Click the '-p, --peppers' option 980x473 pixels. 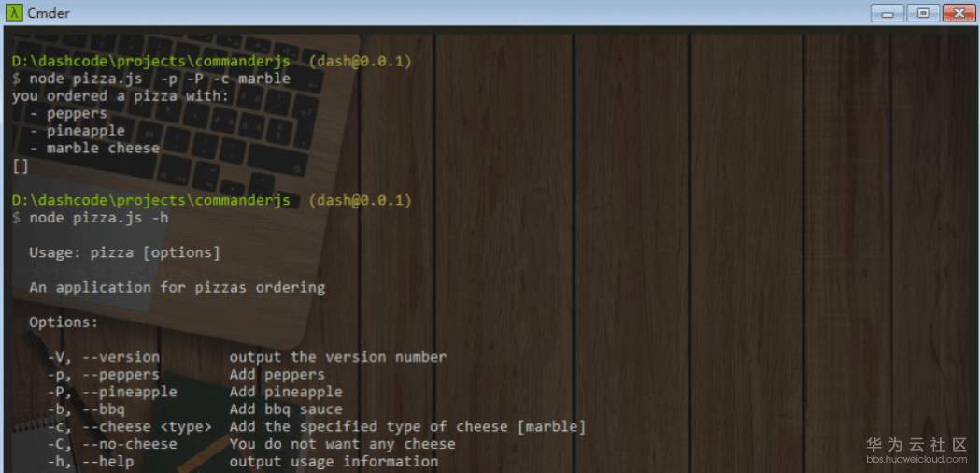[x=104, y=375]
